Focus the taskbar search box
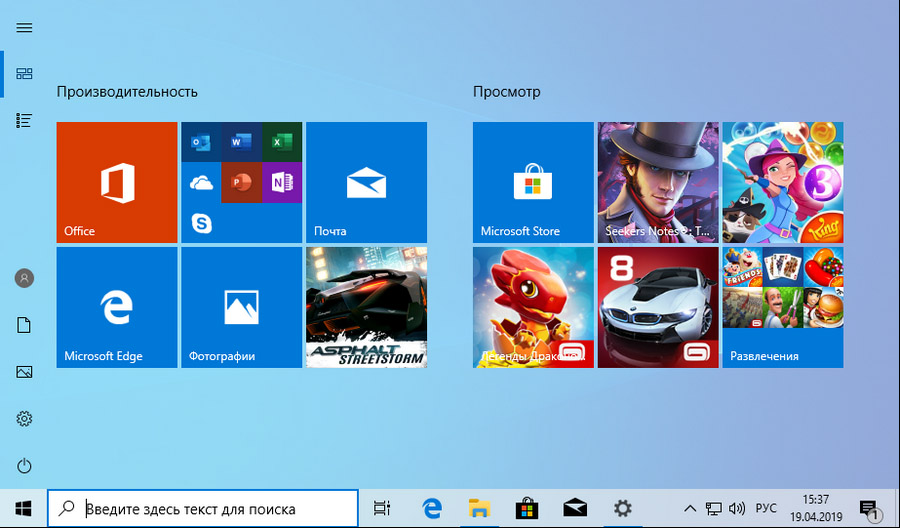The image size is (900, 528). 203,508
